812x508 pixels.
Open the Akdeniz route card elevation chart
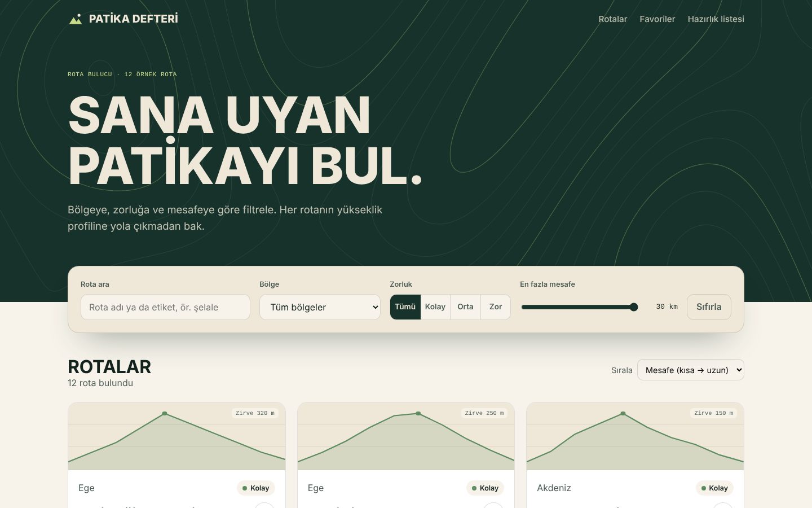coord(635,436)
